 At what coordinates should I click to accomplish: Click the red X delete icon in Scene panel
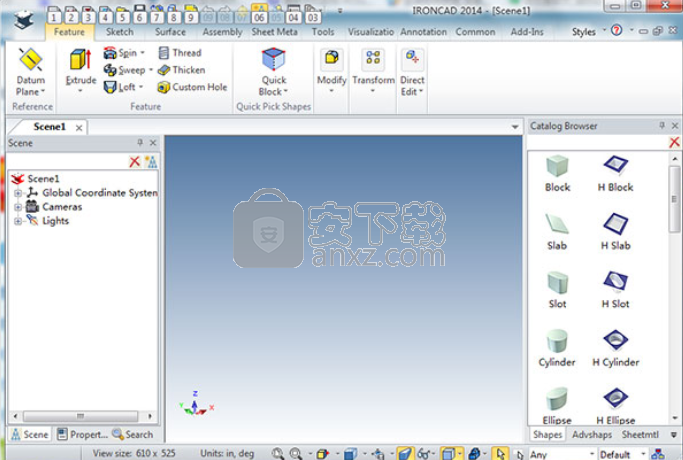pyautogui.click(x=135, y=162)
